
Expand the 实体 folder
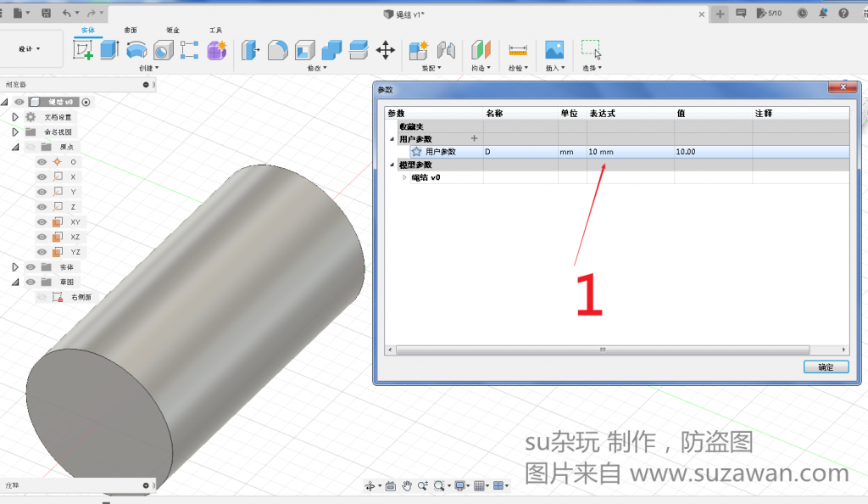coord(15,267)
